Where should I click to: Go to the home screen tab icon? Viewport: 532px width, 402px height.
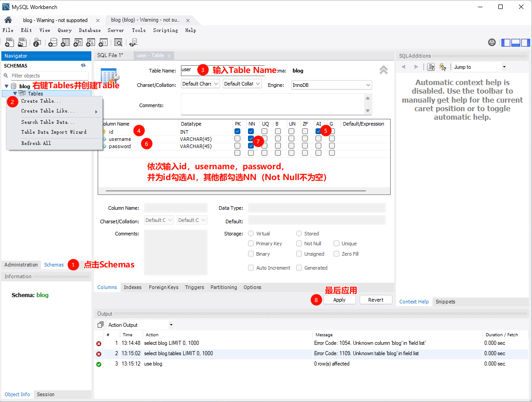[8, 20]
